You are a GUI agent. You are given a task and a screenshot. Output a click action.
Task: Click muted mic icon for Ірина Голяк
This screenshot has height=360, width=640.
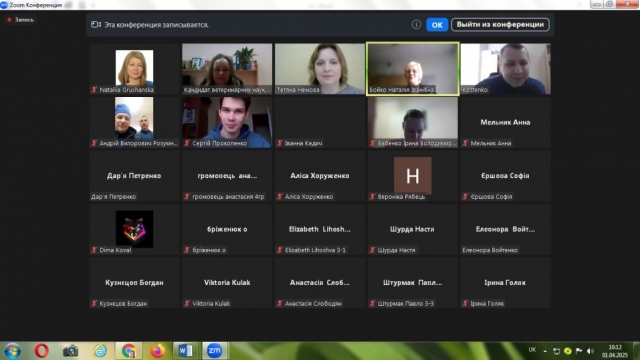tap(465, 304)
